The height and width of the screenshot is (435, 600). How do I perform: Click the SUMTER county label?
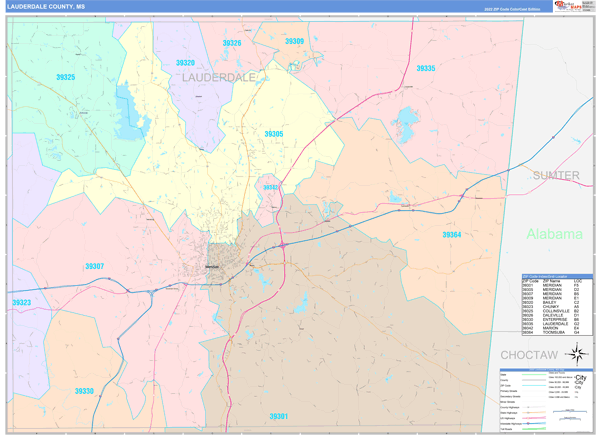click(556, 175)
